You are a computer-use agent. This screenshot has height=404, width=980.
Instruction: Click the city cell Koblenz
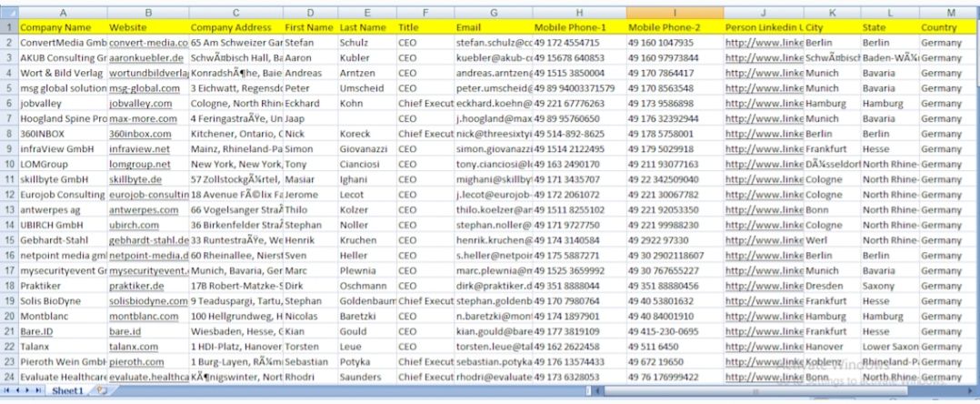[x=833, y=361]
